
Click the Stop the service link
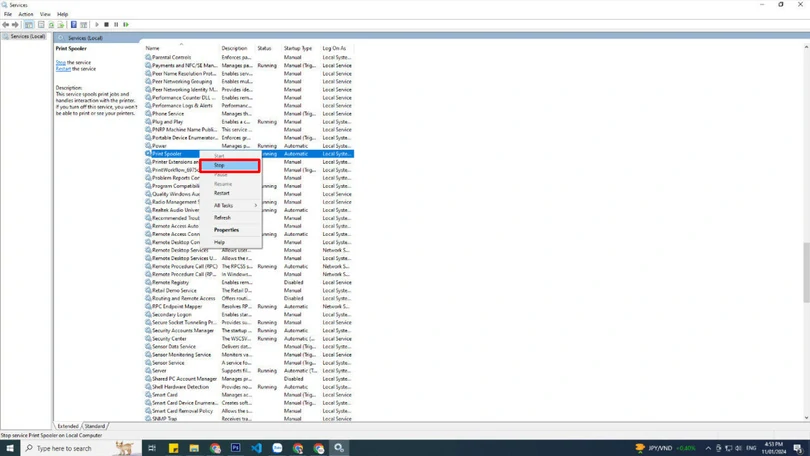[x=60, y=62]
